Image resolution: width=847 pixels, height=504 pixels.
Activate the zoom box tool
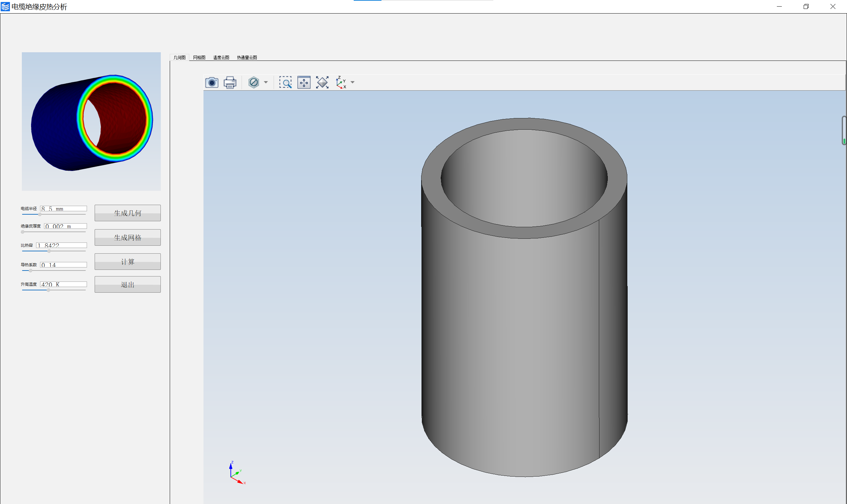tap(286, 83)
